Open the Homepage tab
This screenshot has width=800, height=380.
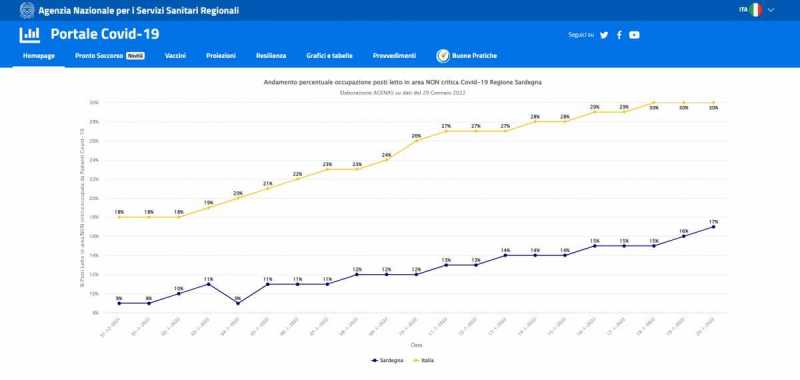[x=39, y=56]
